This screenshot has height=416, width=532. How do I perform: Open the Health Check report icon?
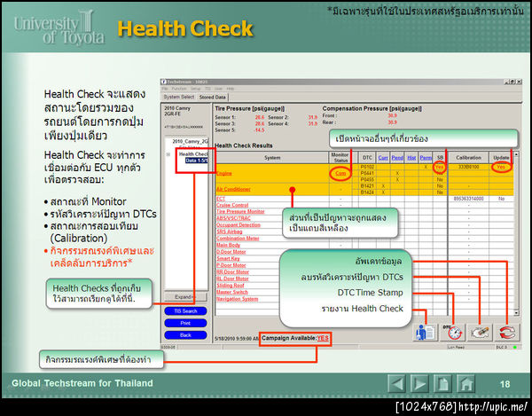coord(425,332)
